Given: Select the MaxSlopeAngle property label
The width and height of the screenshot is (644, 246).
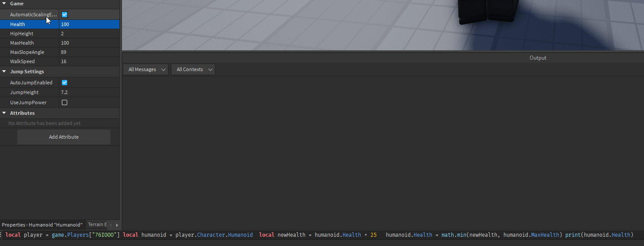Looking at the screenshot, I should pos(27,52).
